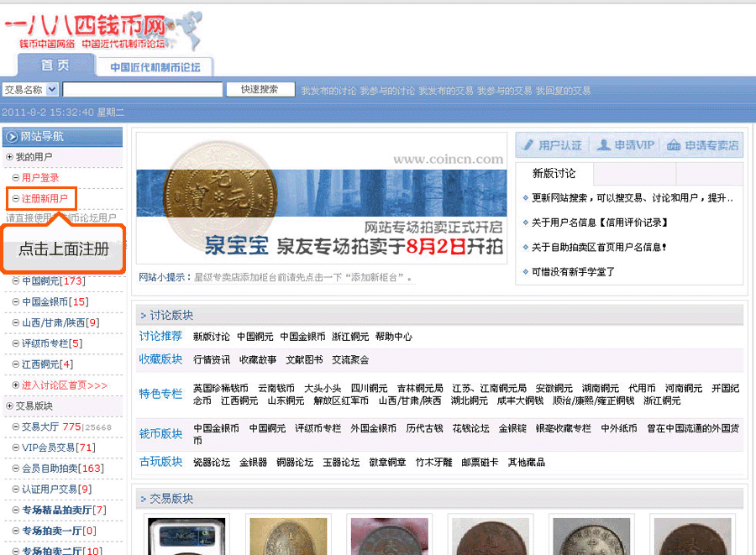Click the arrow icon in 网站导航 header
The height and width of the screenshot is (555, 756).
(12, 136)
